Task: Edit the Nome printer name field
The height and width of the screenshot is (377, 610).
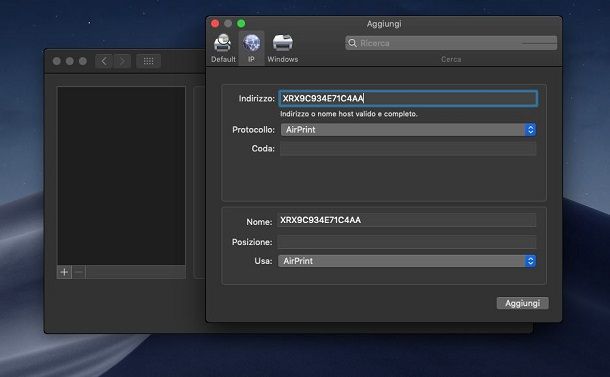Action: [407, 220]
